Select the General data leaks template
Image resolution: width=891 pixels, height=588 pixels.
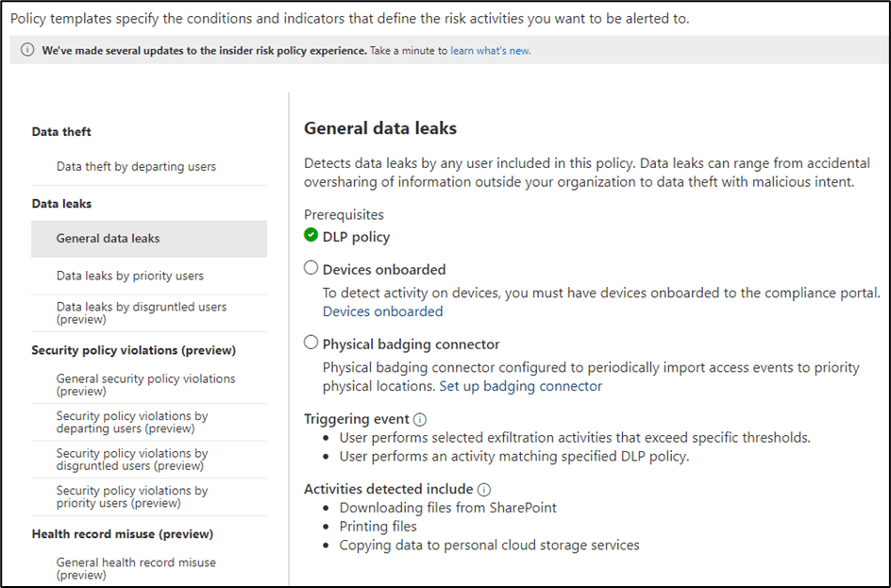tap(108, 239)
